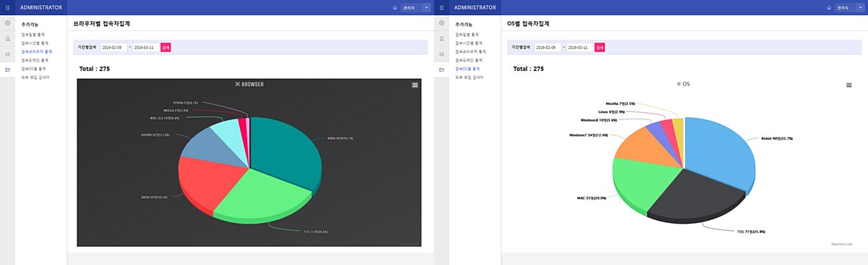Click the pink 검색 button on 브라우저별 접속자집계
This screenshot has width=868, height=265.
pos(166,47)
